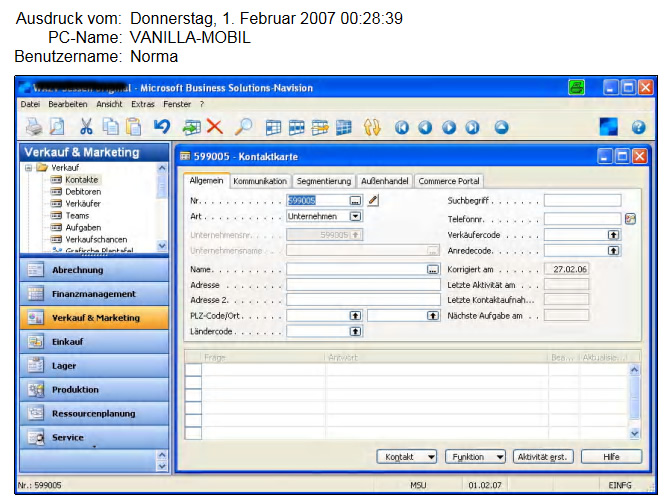
Task: Go to the Last record
Action: pos(472,127)
